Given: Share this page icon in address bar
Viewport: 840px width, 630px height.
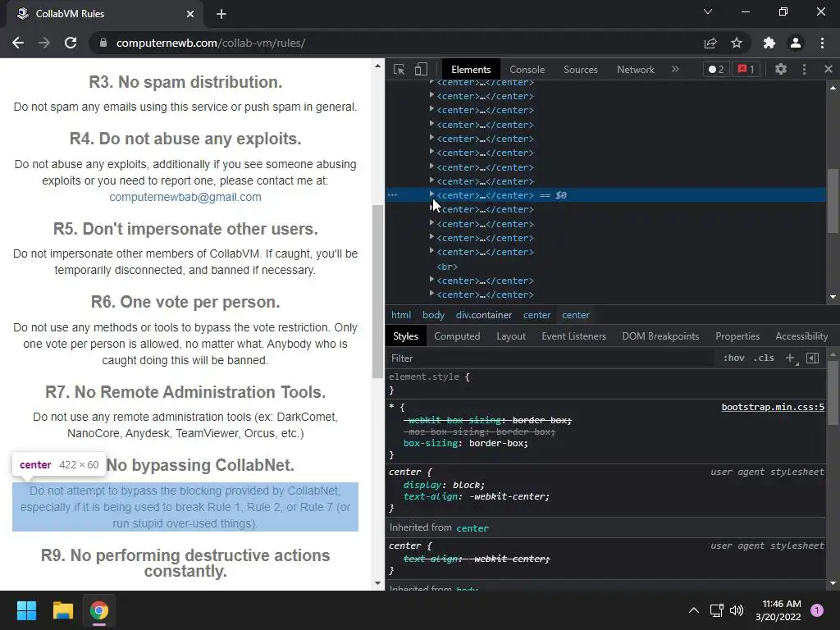Looking at the screenshot, I should (710, 43).
